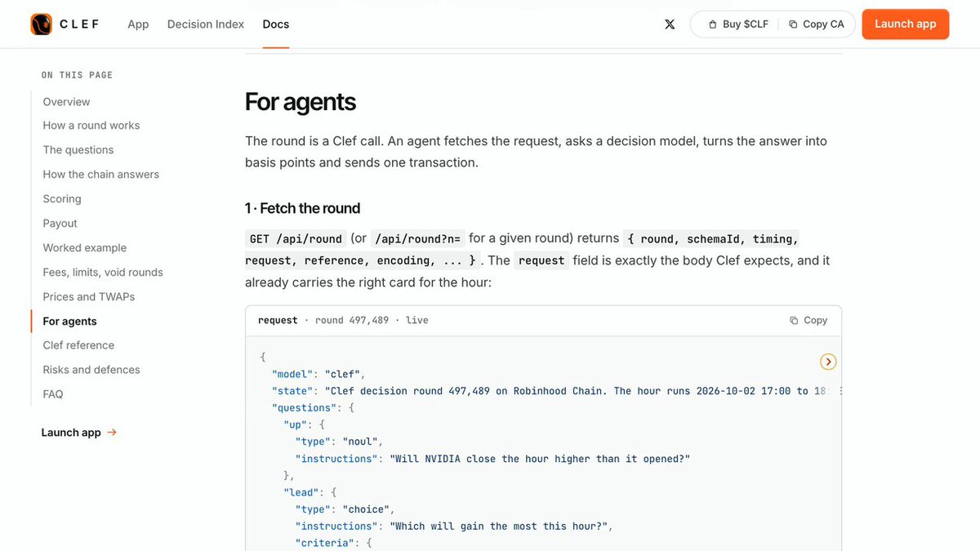
Task: Open Fees, limits, void rounds link
Action: (x=103, y=273)
